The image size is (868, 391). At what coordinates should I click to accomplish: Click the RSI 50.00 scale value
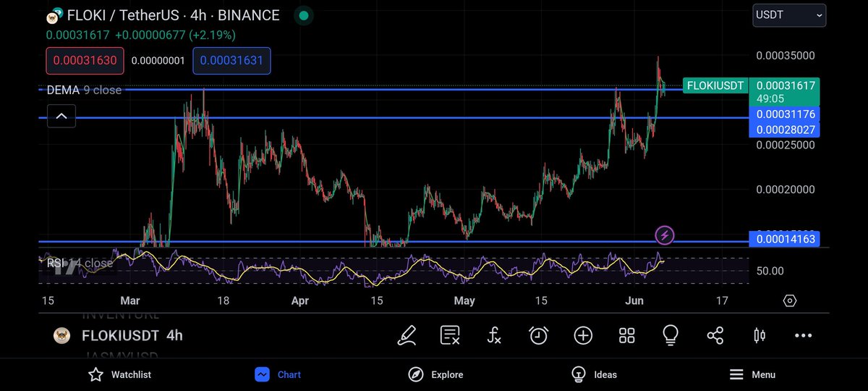[770, 271]
